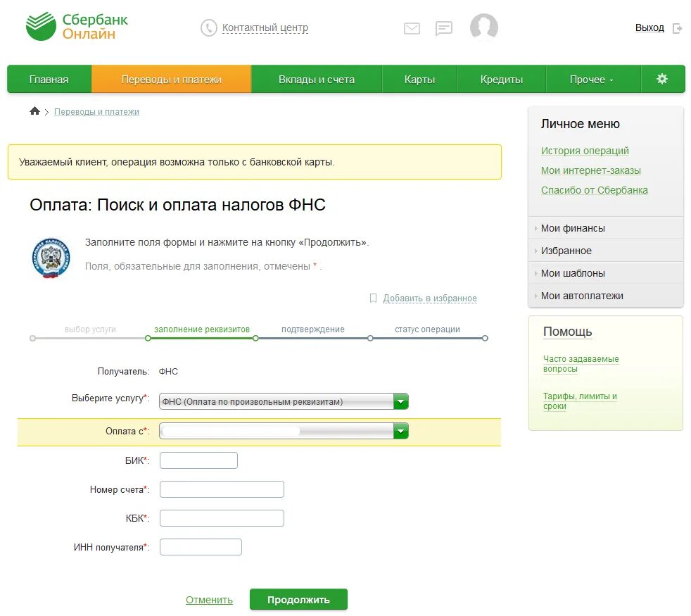Focus the ИНН получателя input field

(x=201, y=547)
